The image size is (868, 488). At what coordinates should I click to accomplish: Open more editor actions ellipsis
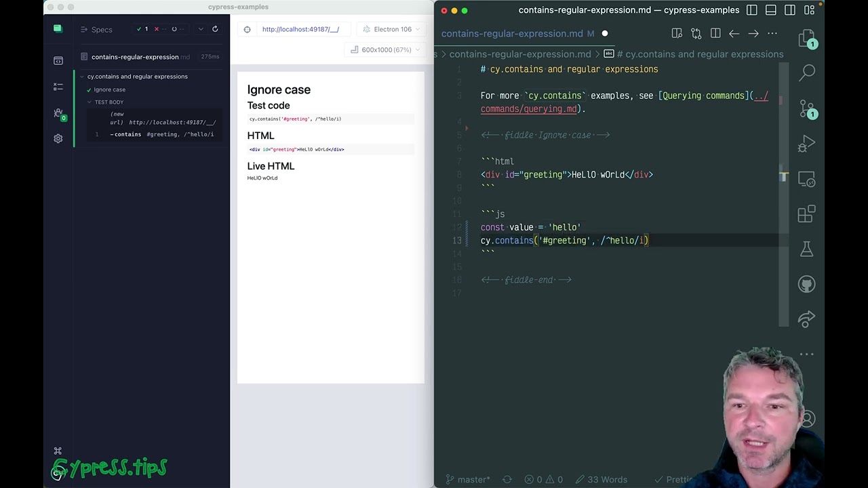[x=772, y=33]
